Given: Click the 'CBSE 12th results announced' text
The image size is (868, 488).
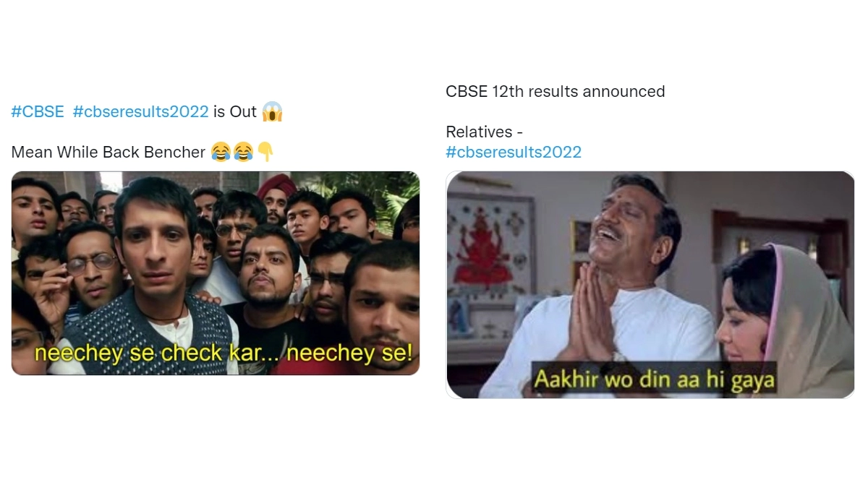Looking at the screenshot, I should (x=555, y=92).
